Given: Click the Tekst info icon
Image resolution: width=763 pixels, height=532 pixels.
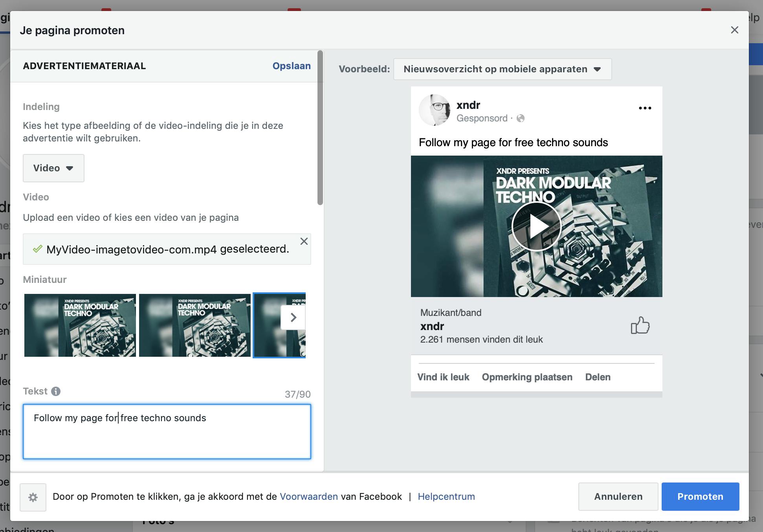Looking at the screenshot, I should (56, 391).
